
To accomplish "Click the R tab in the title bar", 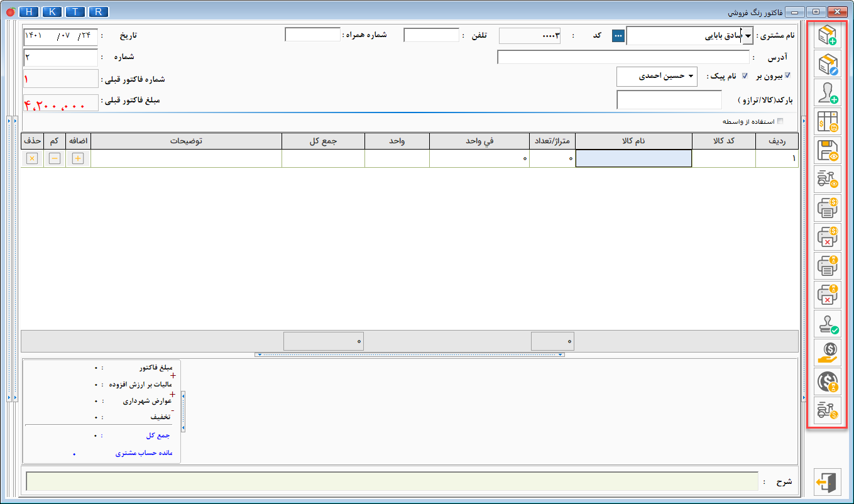I will coord(98,12).
